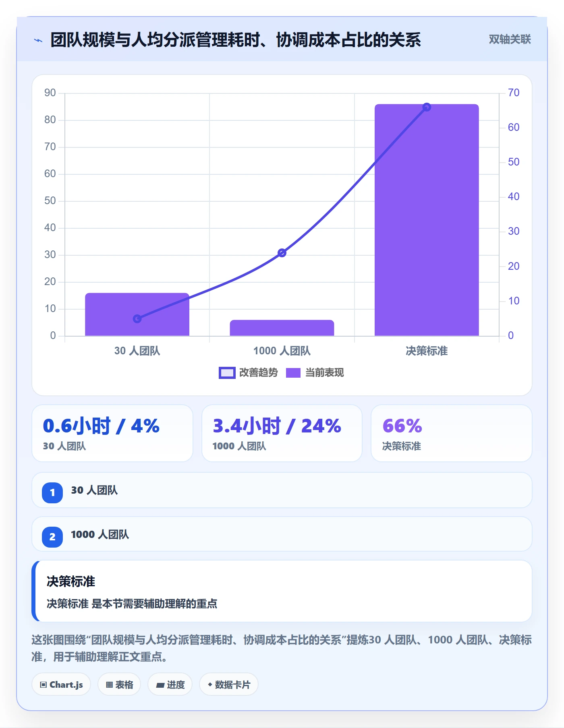
Task: Click the right axis value 70
Action: click(x=514, y=93)
